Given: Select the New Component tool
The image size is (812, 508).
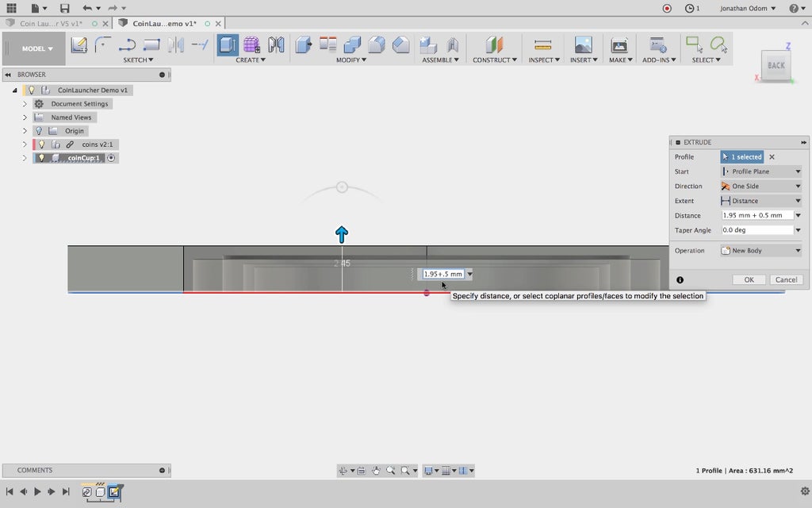Looking at the screenshot, I should coord(428,44).
